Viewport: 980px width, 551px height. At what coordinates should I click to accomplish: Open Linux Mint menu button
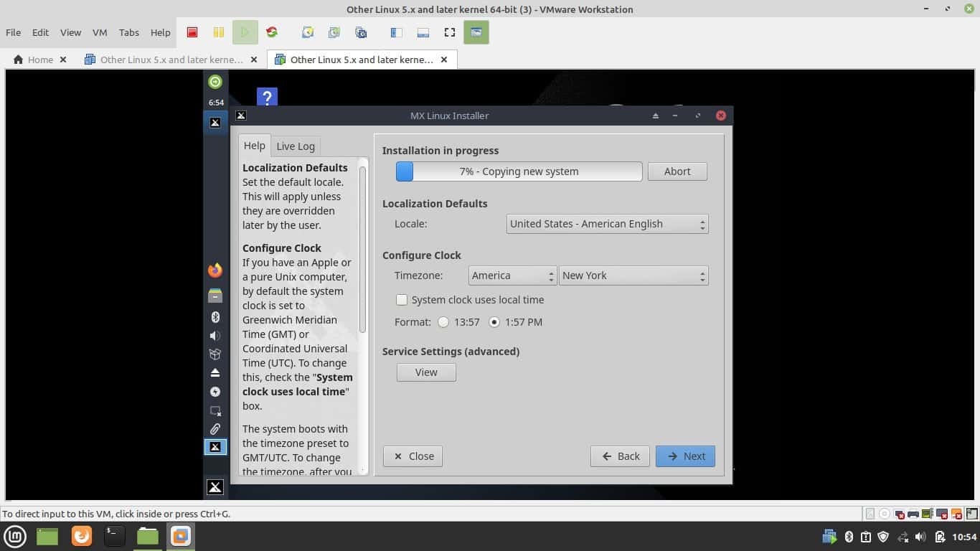coord(15,536)
